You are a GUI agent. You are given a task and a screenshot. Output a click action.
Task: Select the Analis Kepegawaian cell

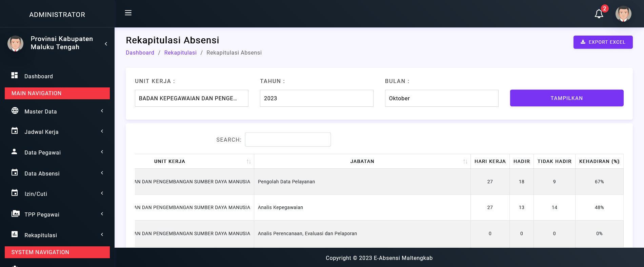pyautogui.click(x=362, y=207)
